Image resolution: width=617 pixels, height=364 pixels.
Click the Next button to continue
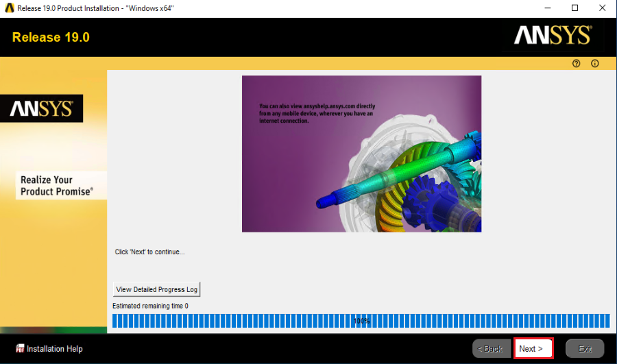533,348
